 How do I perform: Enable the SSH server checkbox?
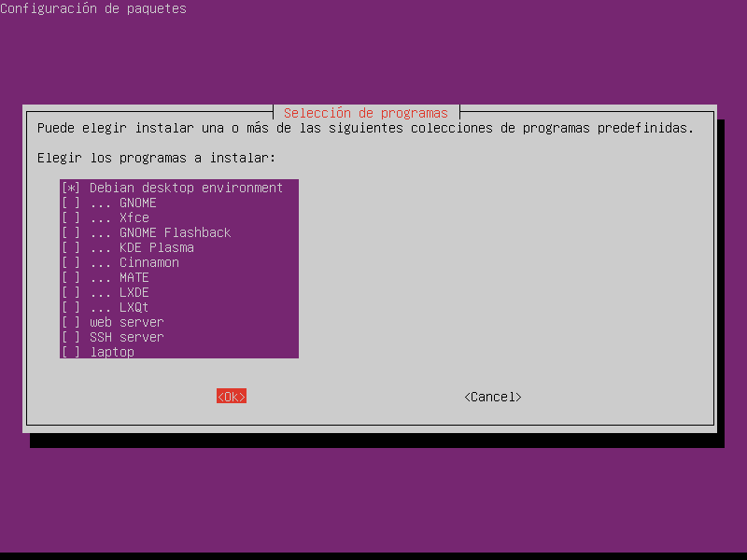point(70,337)
